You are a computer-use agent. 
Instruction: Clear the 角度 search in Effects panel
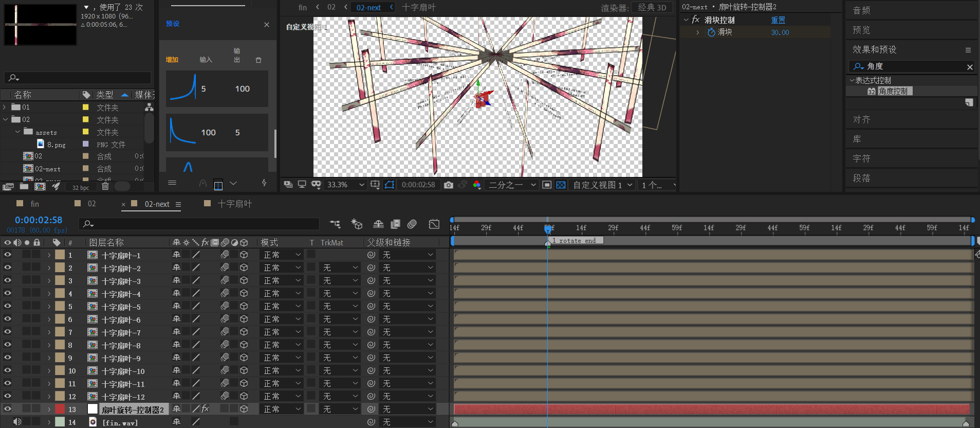pyautogui.click(x=970, y=67)
